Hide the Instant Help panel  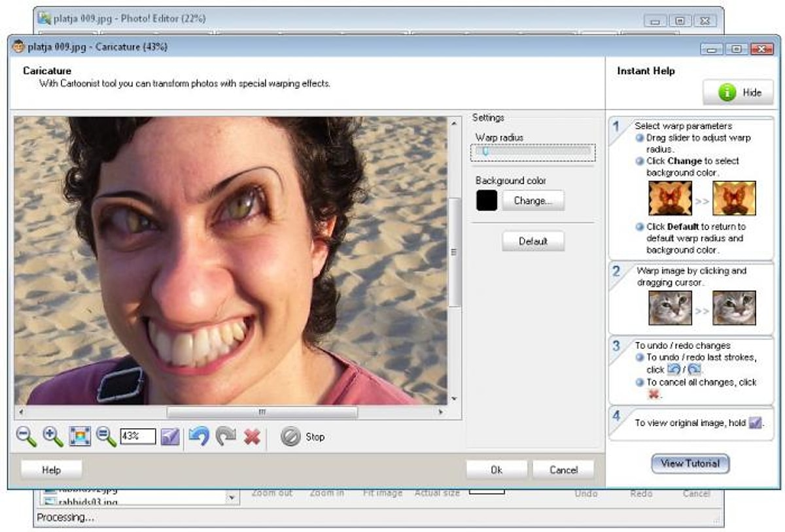click(738, 93)
